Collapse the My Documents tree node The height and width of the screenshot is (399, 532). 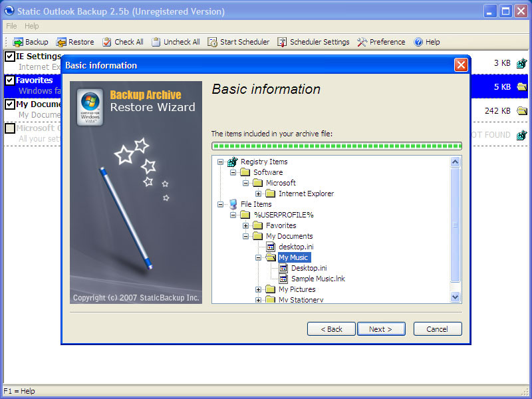[x=245, y=236]
